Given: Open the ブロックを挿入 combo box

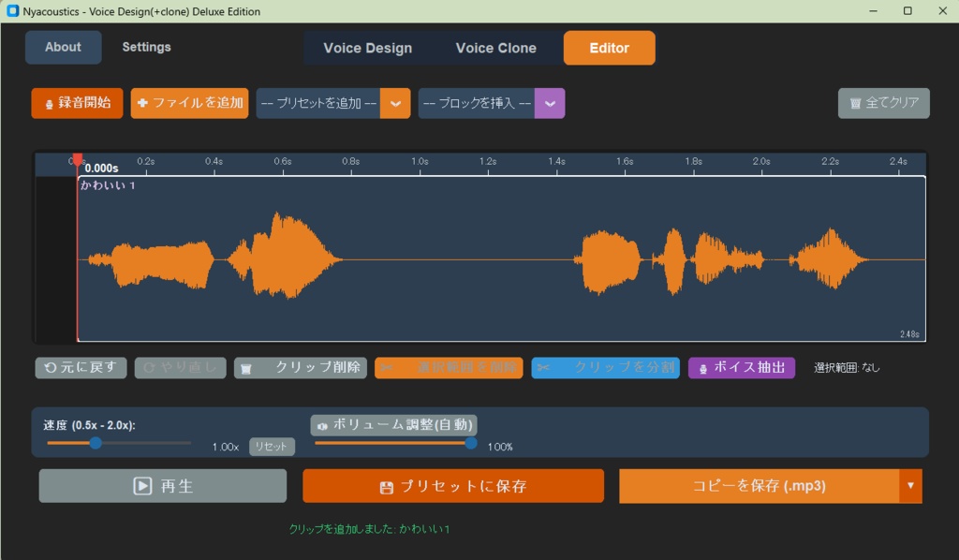Looking at the screenshot, I should tap(492, 103).
